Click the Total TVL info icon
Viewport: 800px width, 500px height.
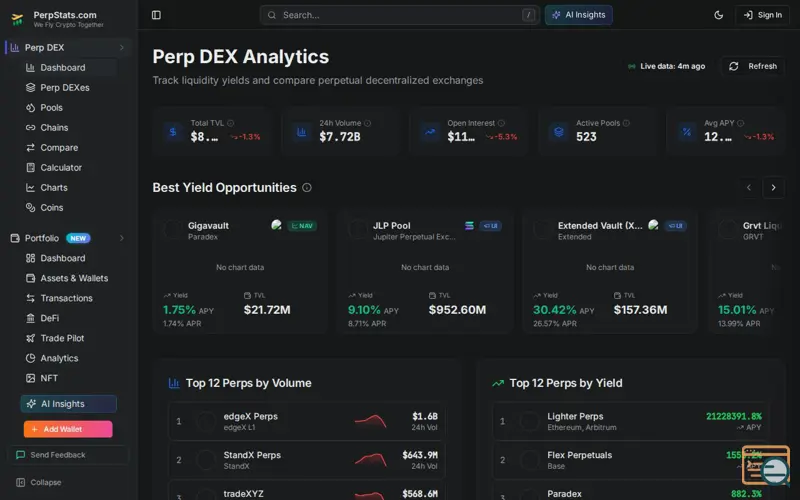point(231,123)
